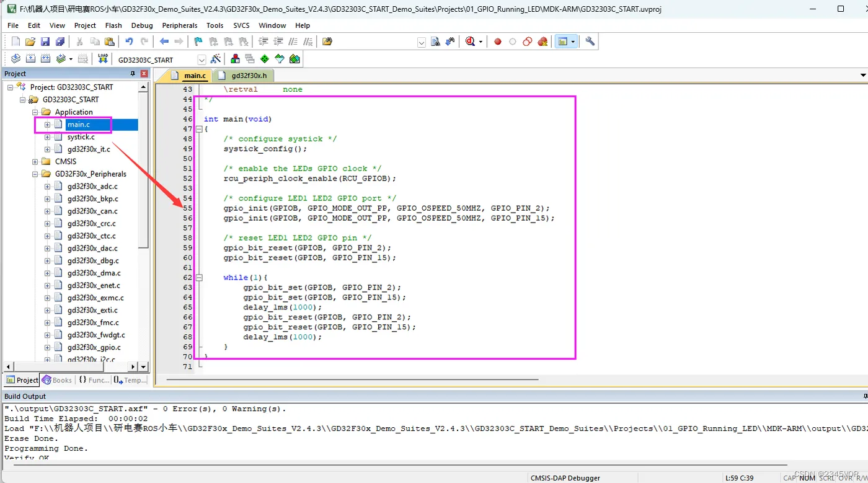This screenshot has height=483, width=868.
Task: Open the Debug menu
Action: point(142,25)
